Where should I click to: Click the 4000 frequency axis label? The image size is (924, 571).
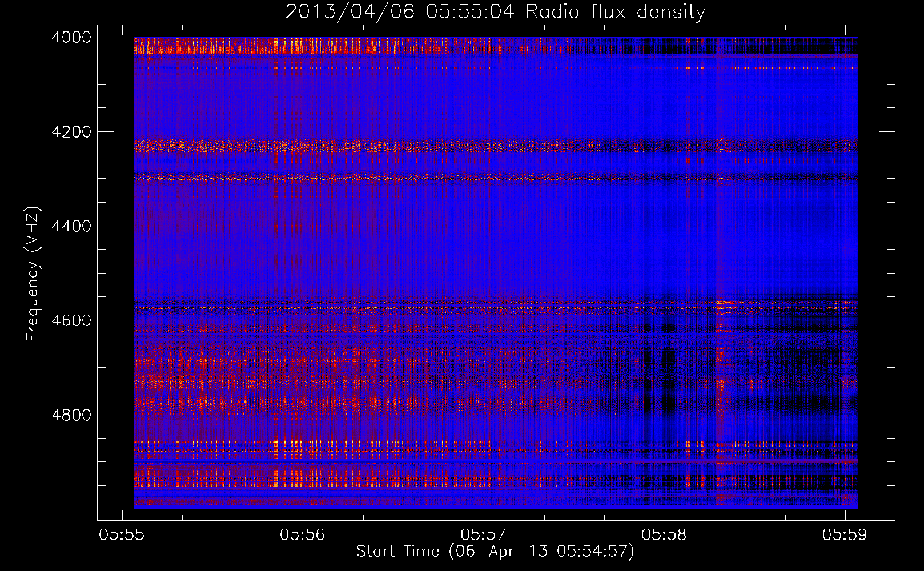coord(71,37)
